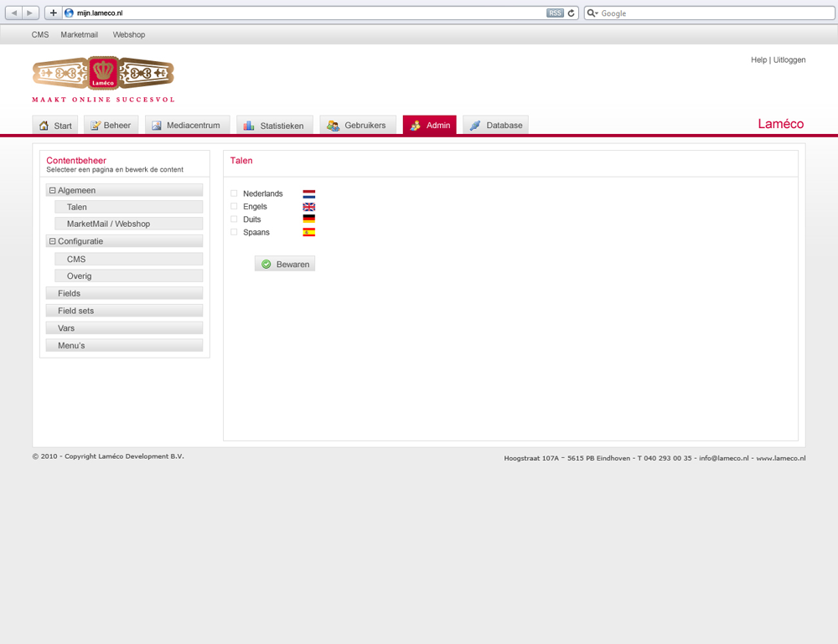
Task: Click the Dutch flag icon
Action: point(308,194)
